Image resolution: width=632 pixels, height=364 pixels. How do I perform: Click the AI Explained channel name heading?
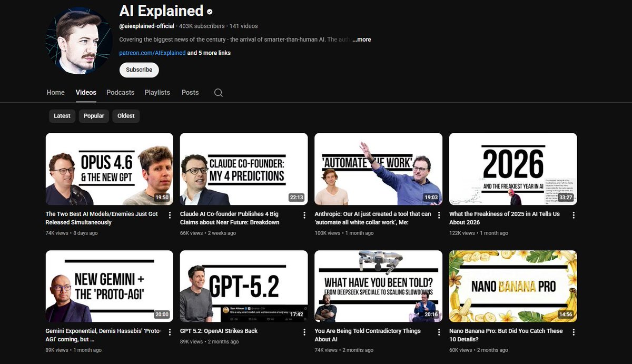161,11
